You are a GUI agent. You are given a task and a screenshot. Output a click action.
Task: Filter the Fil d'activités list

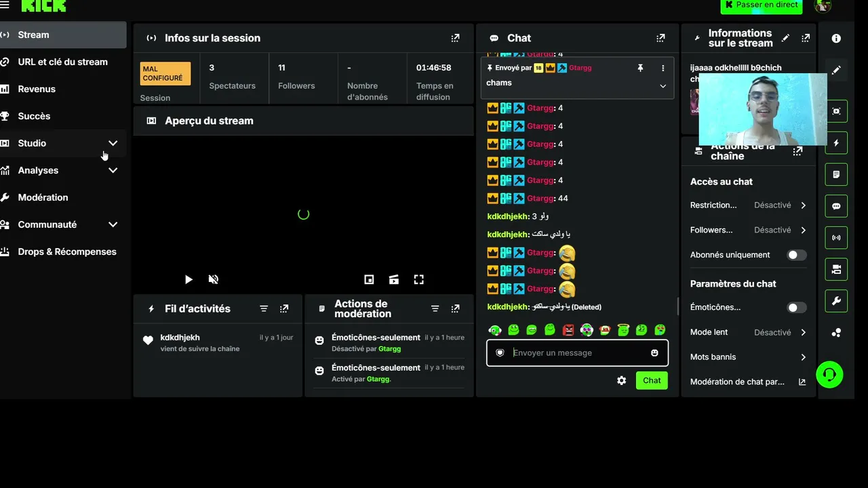(x=264, y=308)
